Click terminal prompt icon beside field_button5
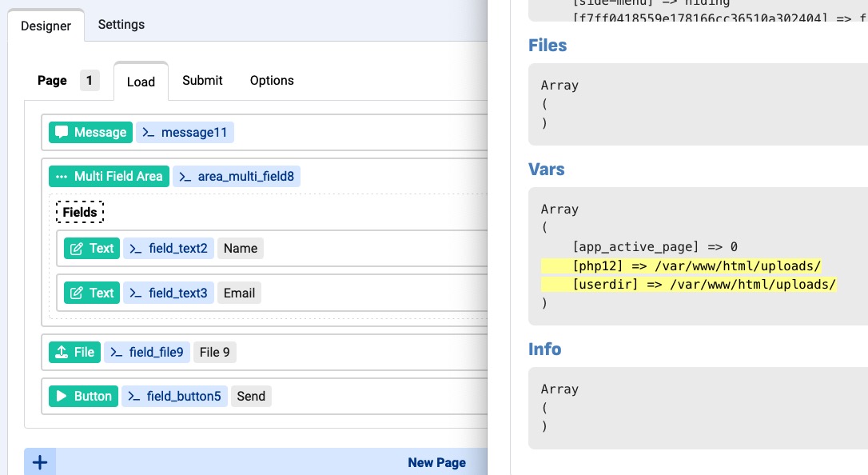 (x=134, y=397)
